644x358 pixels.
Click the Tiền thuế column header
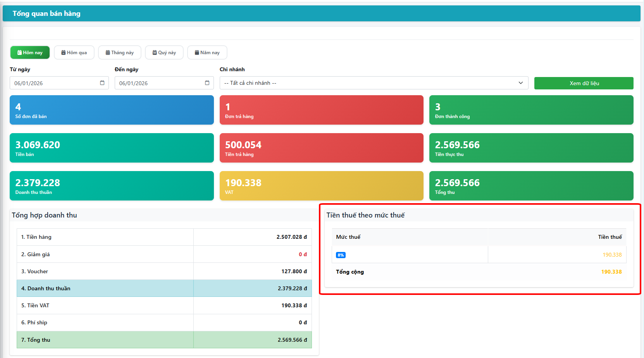click(x=610, y=237)
